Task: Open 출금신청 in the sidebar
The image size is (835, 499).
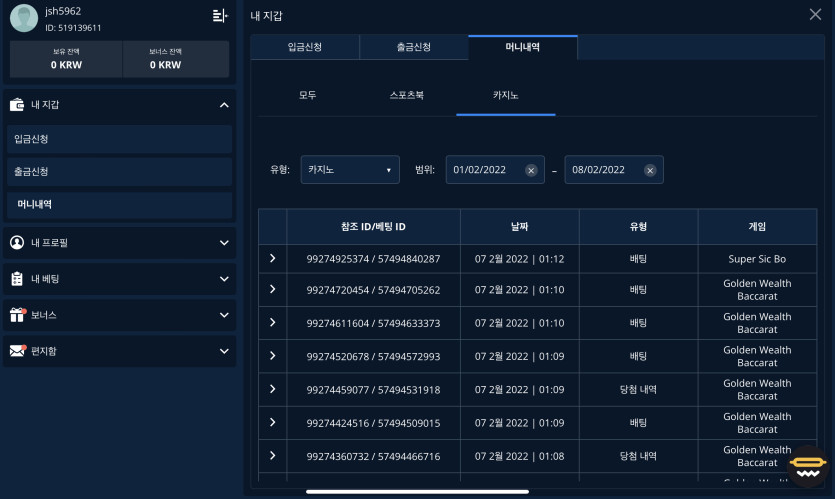Action: (120, 171)
